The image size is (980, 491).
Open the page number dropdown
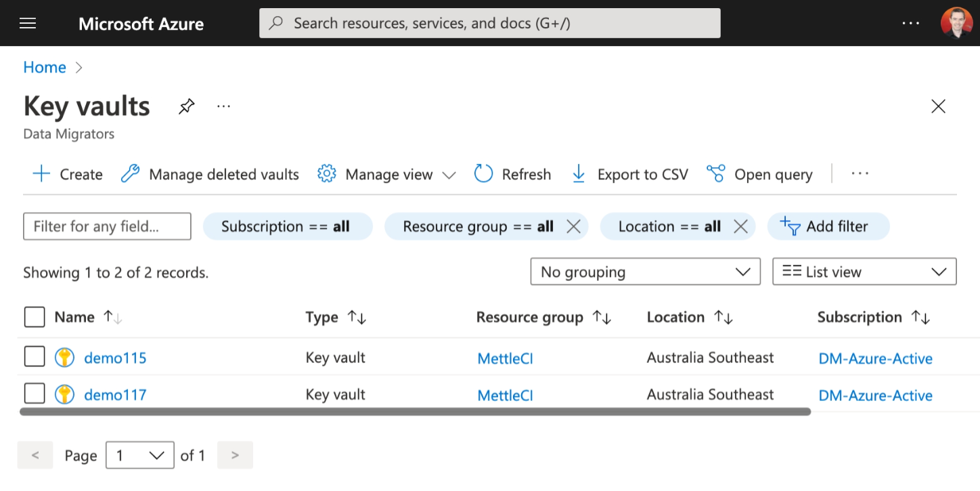[140, 456]
